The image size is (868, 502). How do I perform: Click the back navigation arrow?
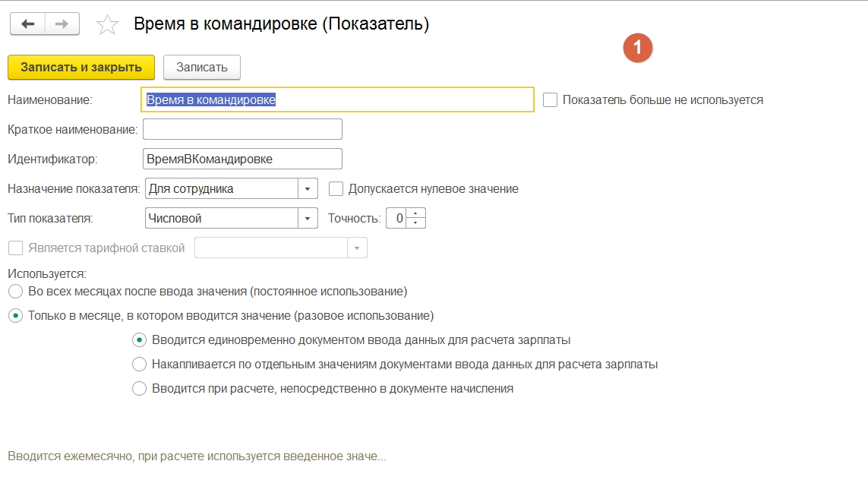[x=27, y=24]
